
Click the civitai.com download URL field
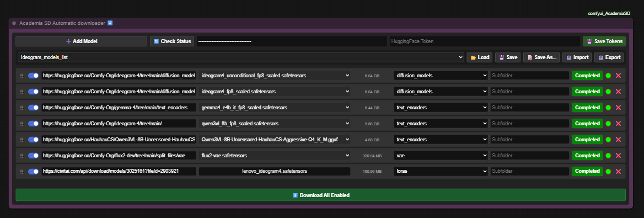[x=119, y=171]
